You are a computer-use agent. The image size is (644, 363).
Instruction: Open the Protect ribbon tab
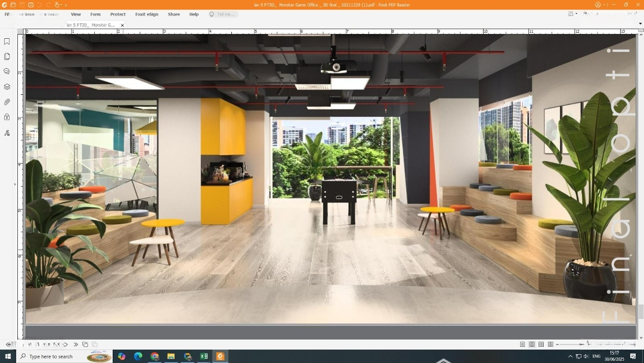coord(118,14)
